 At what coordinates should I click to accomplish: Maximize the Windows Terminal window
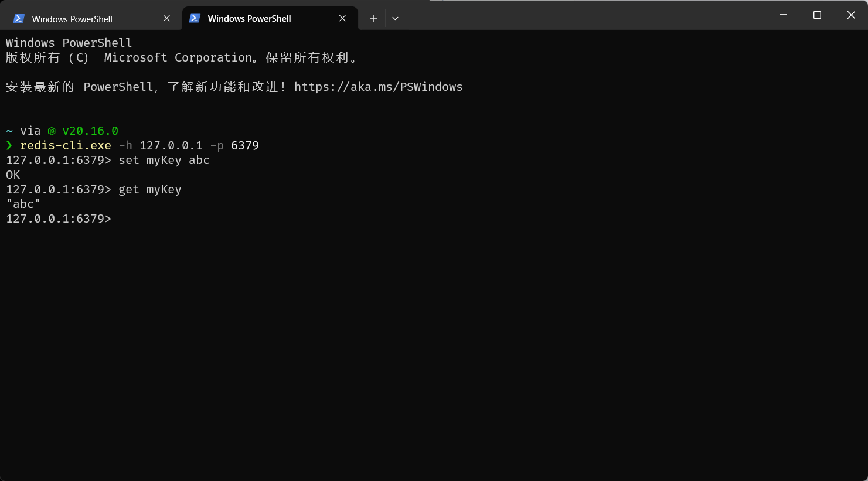pyautogui.click(x=817, y=15)
